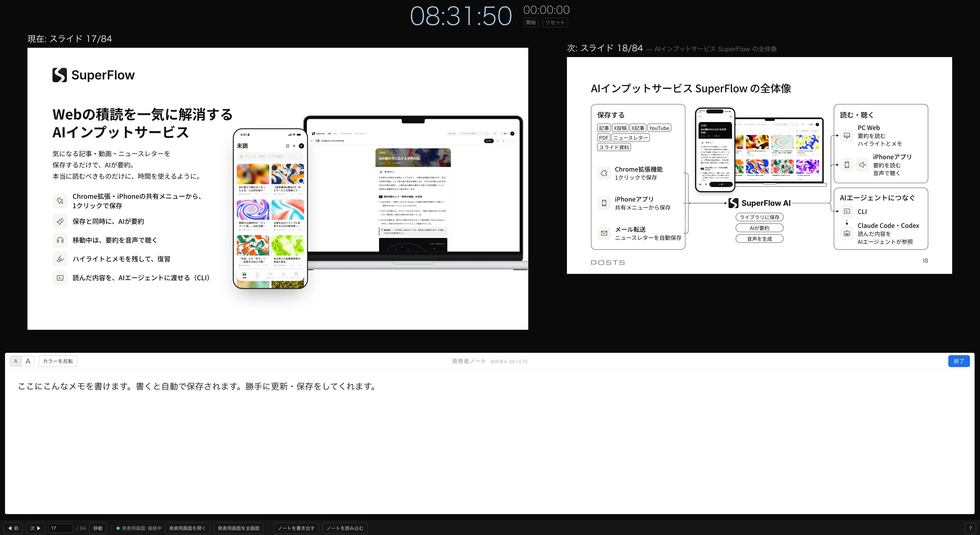Click the phone icon beside iPhoneアプリ 共有メニューから保存
The image size is (980, 535).
pos(604,203)
